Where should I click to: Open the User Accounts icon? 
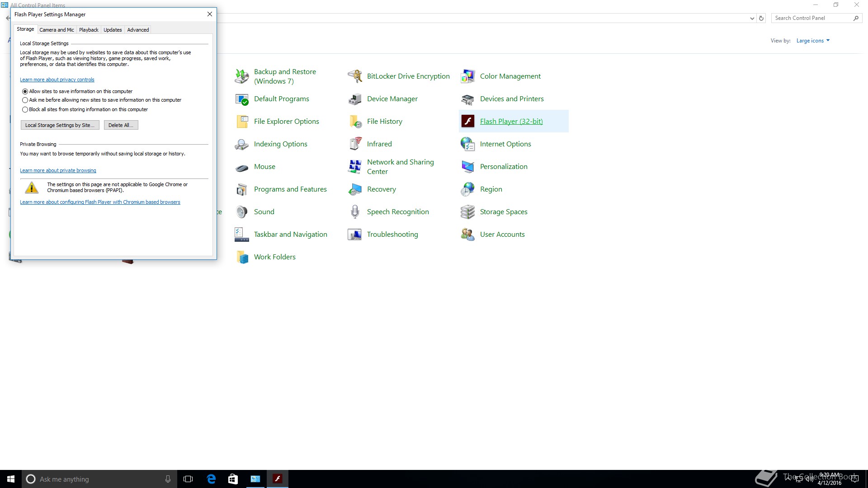[x=468, y=235]
